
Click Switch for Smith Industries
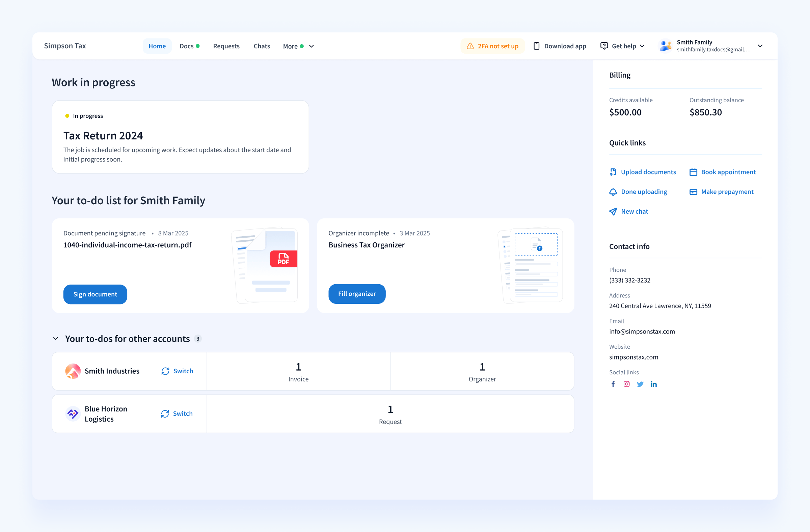(183, 371)
